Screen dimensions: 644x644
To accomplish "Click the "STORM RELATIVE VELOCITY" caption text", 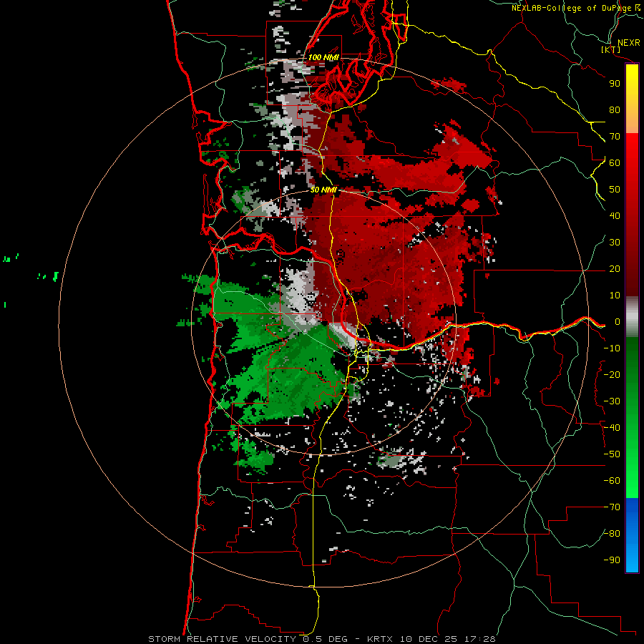I will [222, 639].
